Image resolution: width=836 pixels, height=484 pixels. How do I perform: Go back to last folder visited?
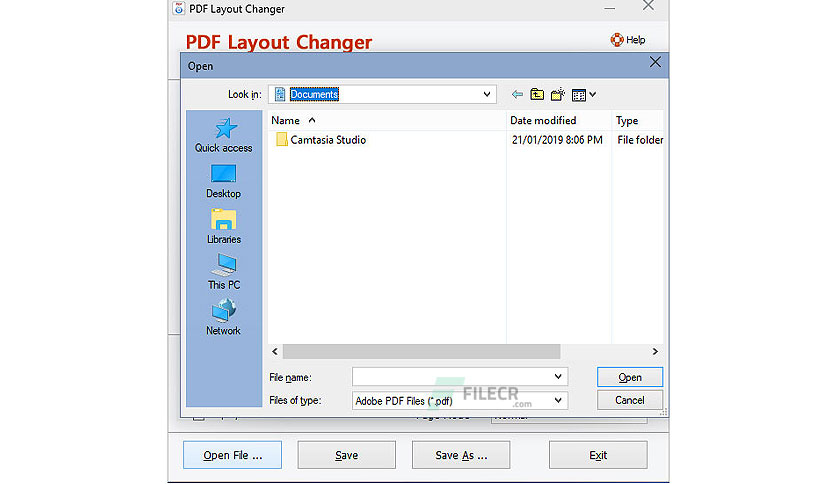[x=517, y=95]
